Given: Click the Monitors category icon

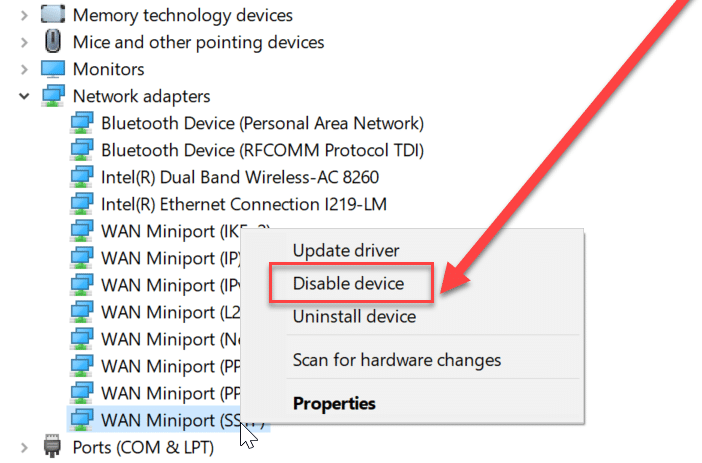Looking at the screenshot, I should (53, 69).
